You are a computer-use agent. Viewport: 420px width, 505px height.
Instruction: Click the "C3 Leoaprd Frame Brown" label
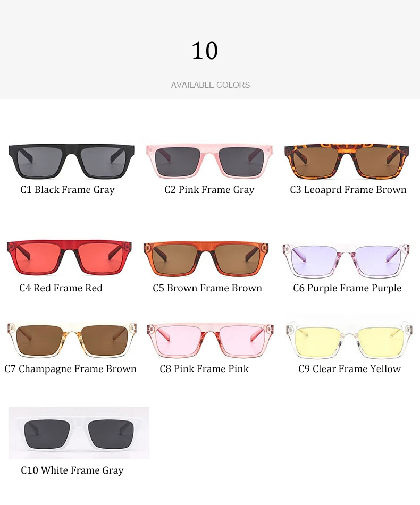pos(348,190)
